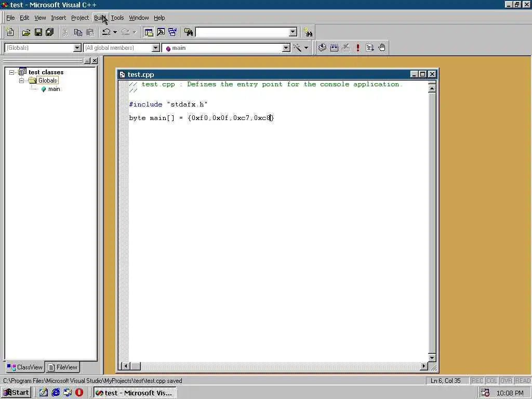This screenshot has width=532, height=399.
Task: Open the Window menu
Action: [139, 18]
